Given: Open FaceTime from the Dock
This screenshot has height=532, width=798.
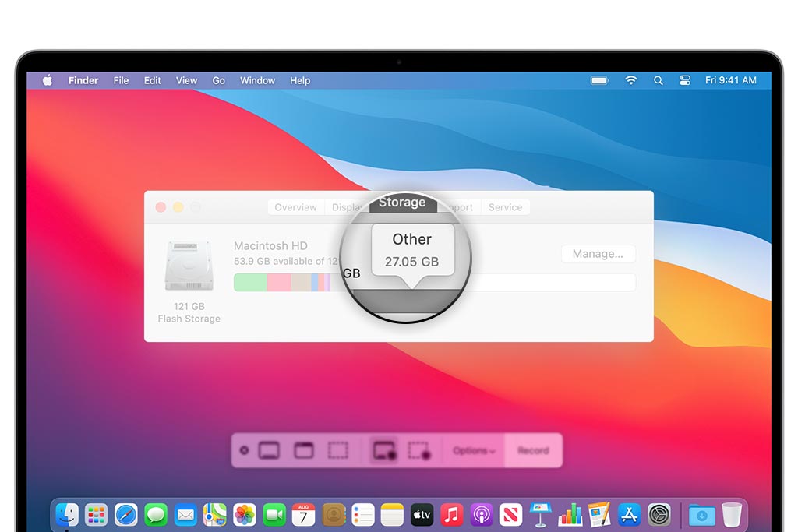Looking at the screenshot, I should coord(274,515).
